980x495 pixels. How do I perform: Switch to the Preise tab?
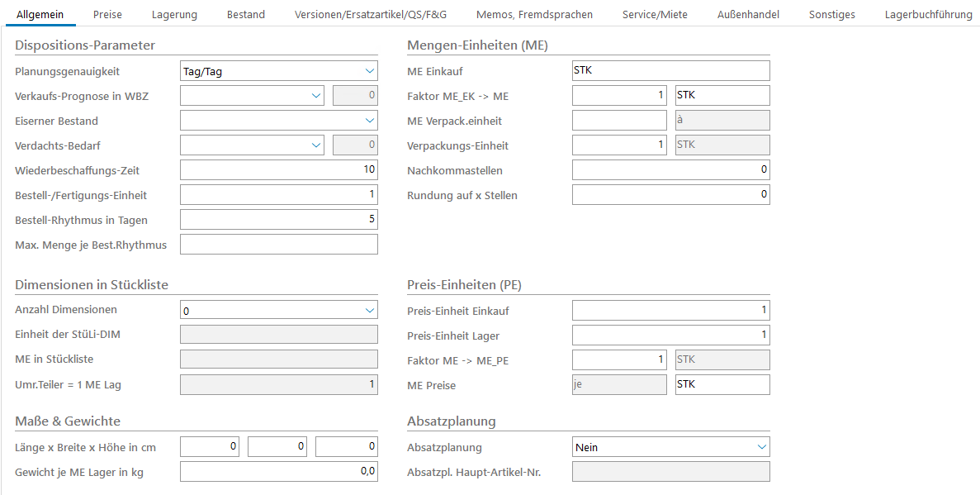click(x=107, y=14)
